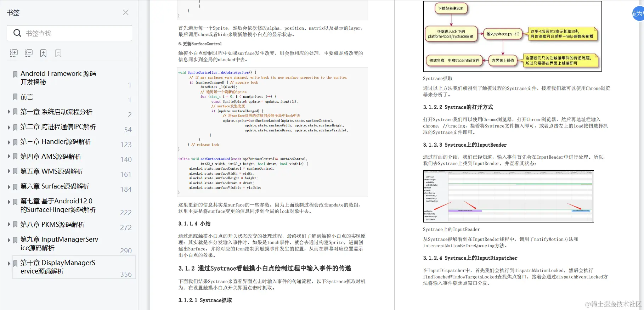
Task: Click caption Systrace抓取 under flowchart
Action: click(438, 78)
